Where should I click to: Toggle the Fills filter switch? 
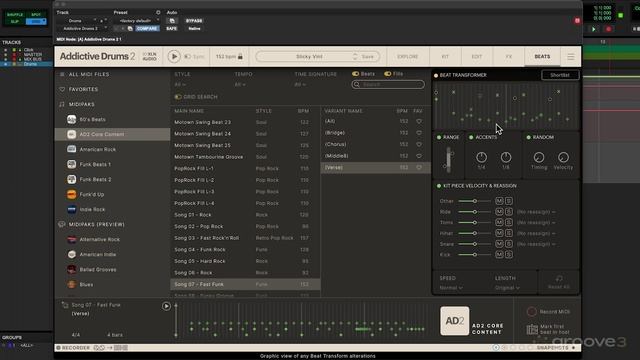pos(387,74)
